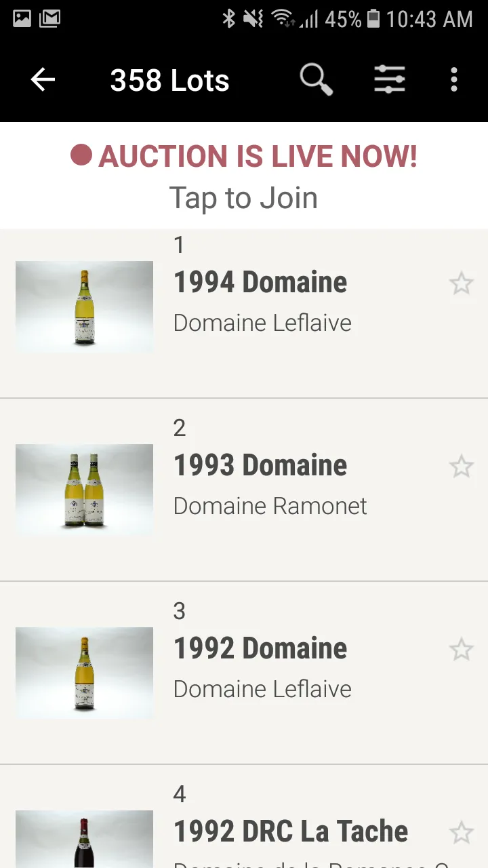Image resolution: width=488 pixels, height=868 pixels.
Task: Open the three-dot overflow menu
Action: click(x=454, y=80)
